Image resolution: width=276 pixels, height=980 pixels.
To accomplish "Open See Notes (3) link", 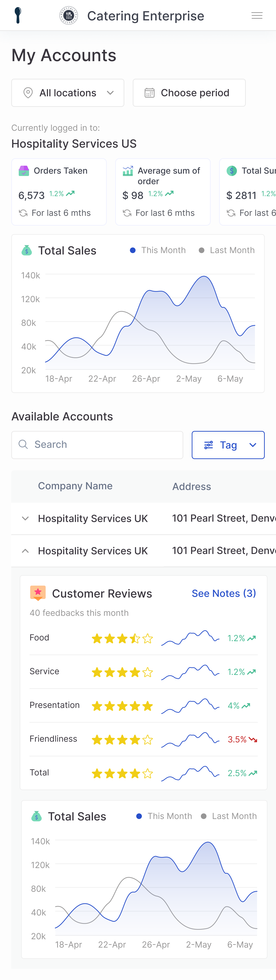I will tap(224, 593).
